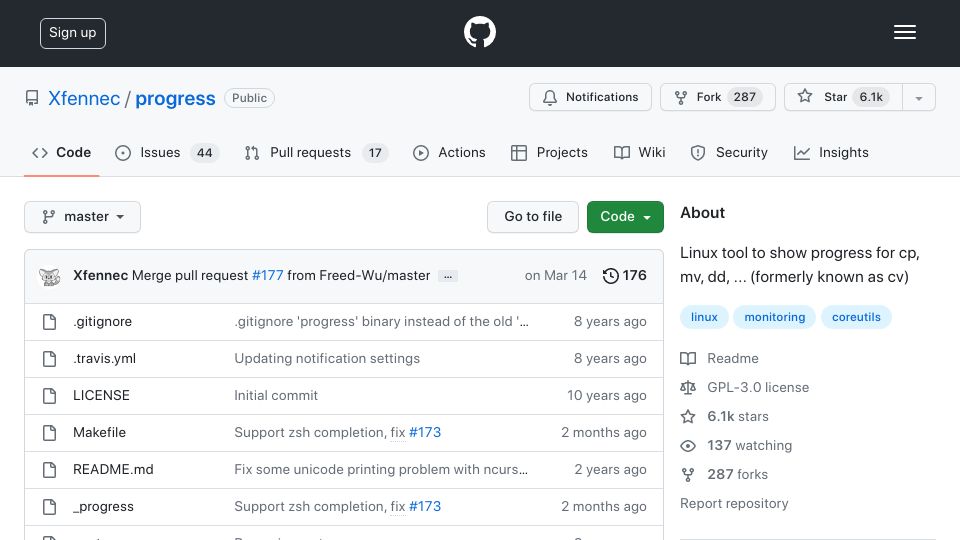Open pull request #177 link

pos(268,276)
